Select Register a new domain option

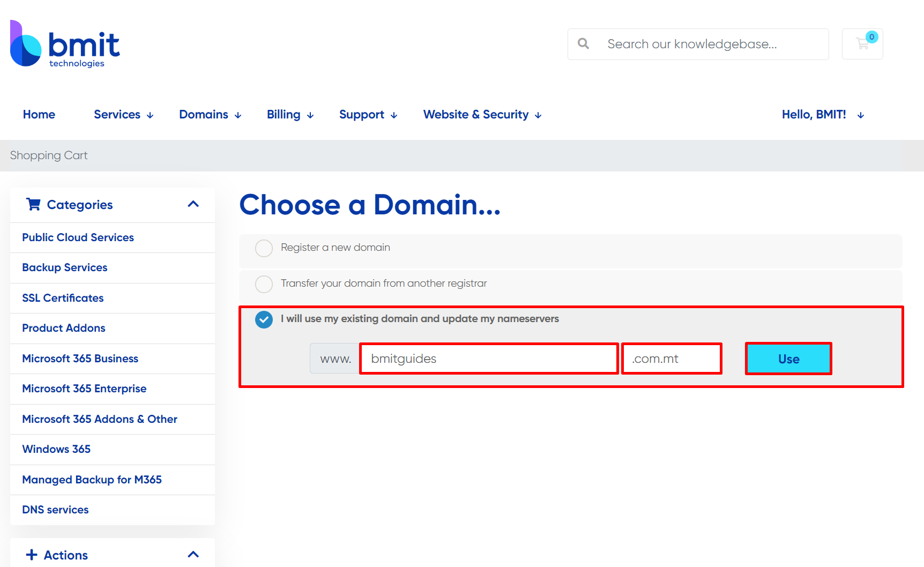(264, 248)
